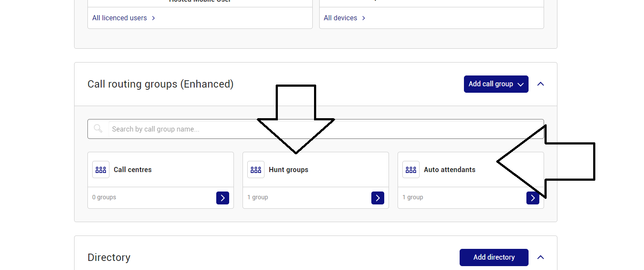Select the Auto attendants group icon
644x270 pixels.
(x=411, y=170)
